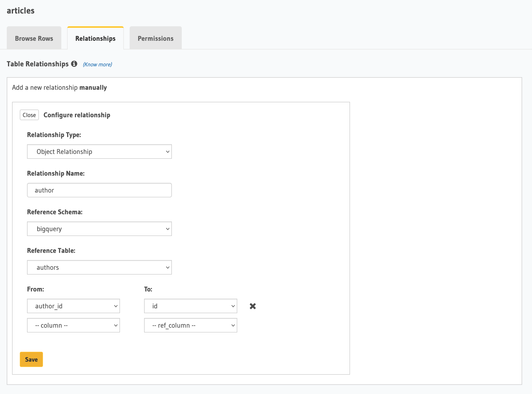Viewport: 532px width, 394px height.
Task: Click the Table Relationships heading
Action: tap(38, 64)
